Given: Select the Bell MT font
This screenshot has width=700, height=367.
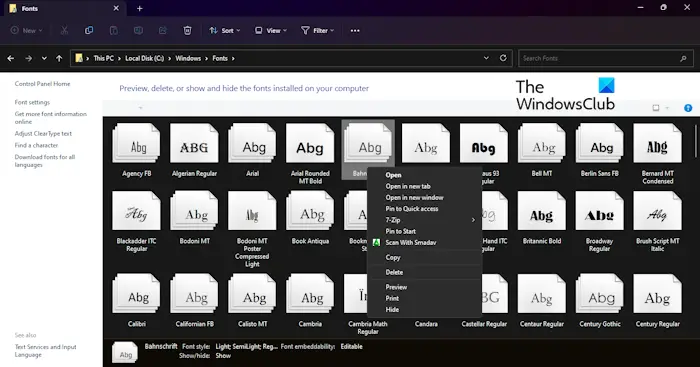Looking at the screenshot, I should coord(542,150).
